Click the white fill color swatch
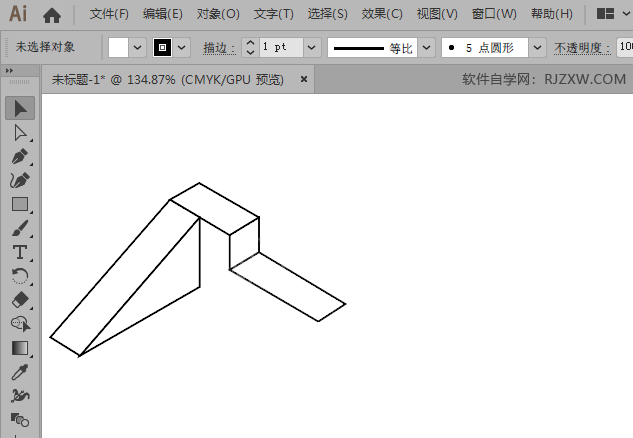The width and height of the screenshot is (633, 438). click(118, 48)
